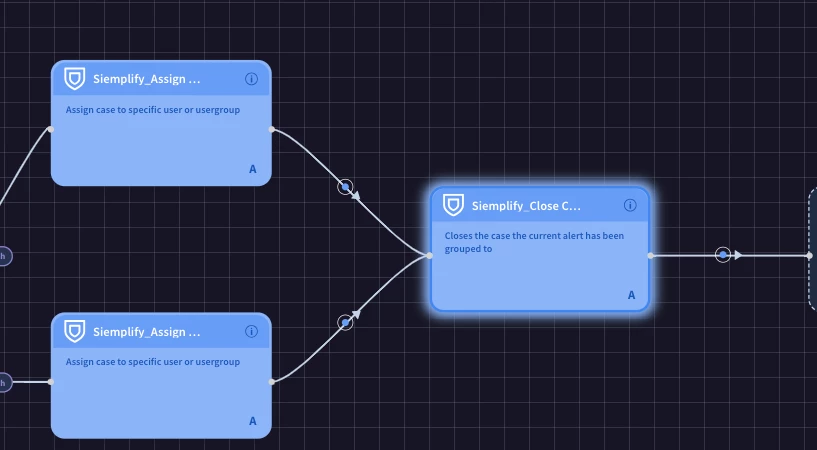The image size is (817, 450).
Task: Select the lower Siemplify_Assign node title
Action: [x=146, y=332]
